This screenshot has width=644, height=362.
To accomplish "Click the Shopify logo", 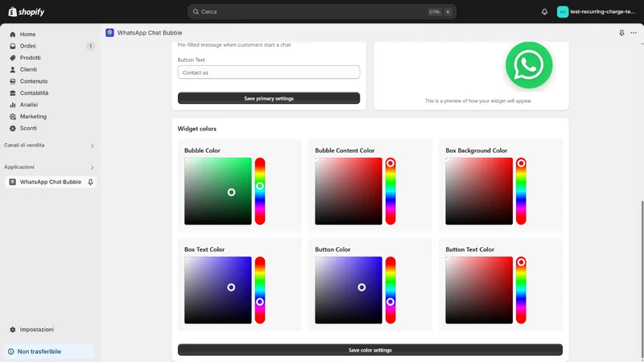I will (27, 11).
